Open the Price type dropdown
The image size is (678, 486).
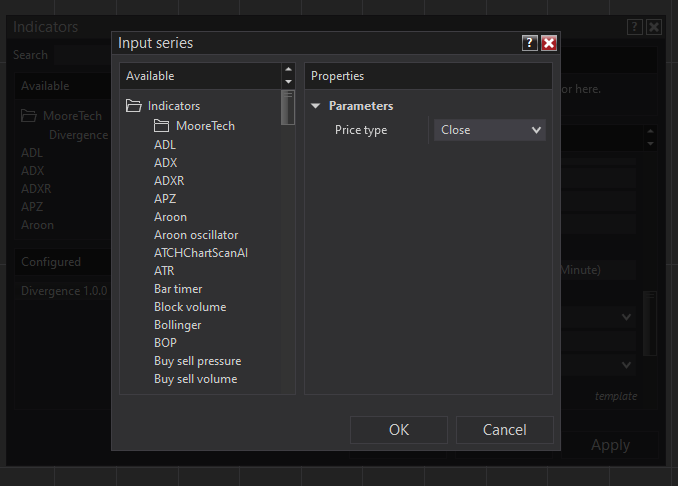490,130
